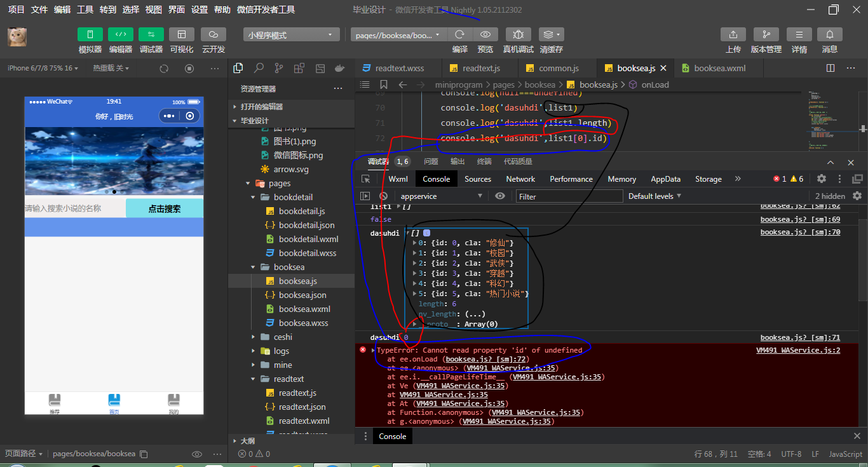Open the 消息 notification bell
This screenshot has width=868, height=467.
830,34
